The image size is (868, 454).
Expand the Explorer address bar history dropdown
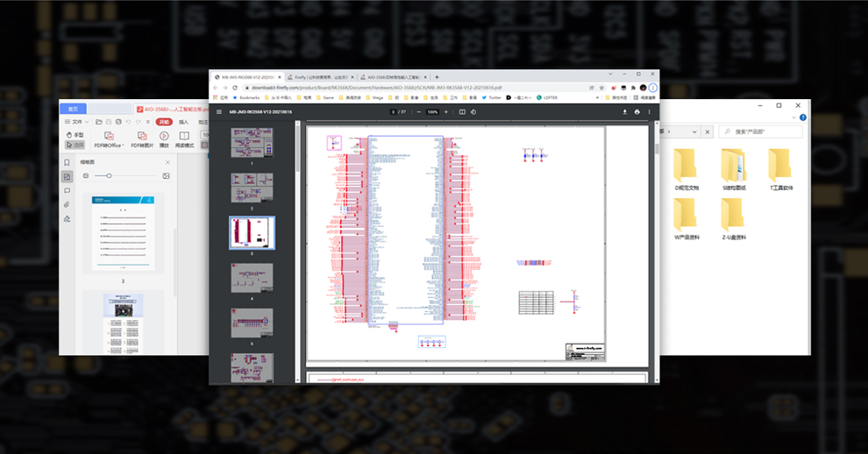pyautogui.click(x=696, y=131)
